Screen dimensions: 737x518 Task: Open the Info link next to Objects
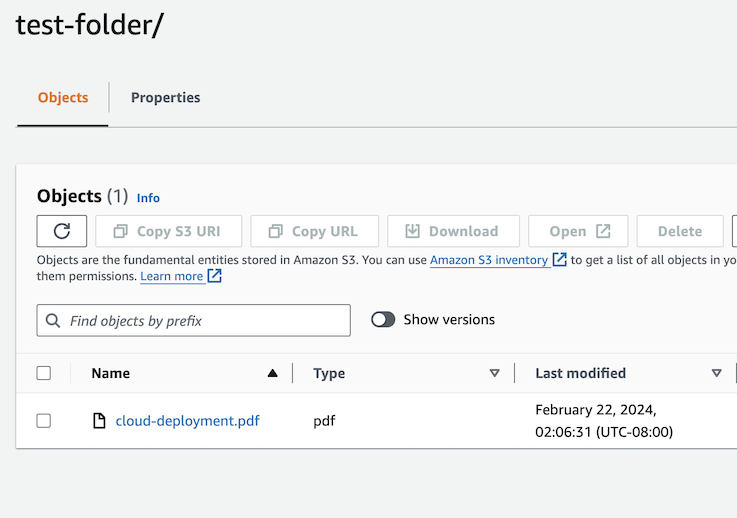tap(148, 198)
